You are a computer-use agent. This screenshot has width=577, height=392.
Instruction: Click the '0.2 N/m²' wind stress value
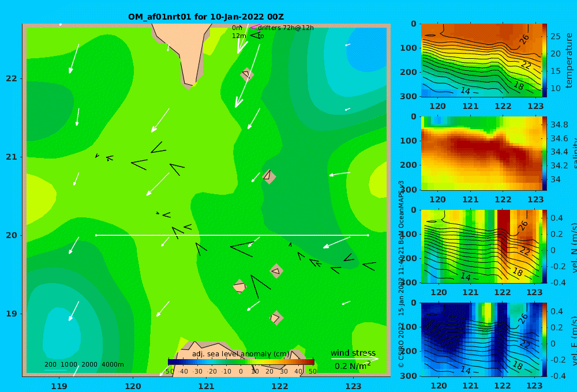(353, 365)
